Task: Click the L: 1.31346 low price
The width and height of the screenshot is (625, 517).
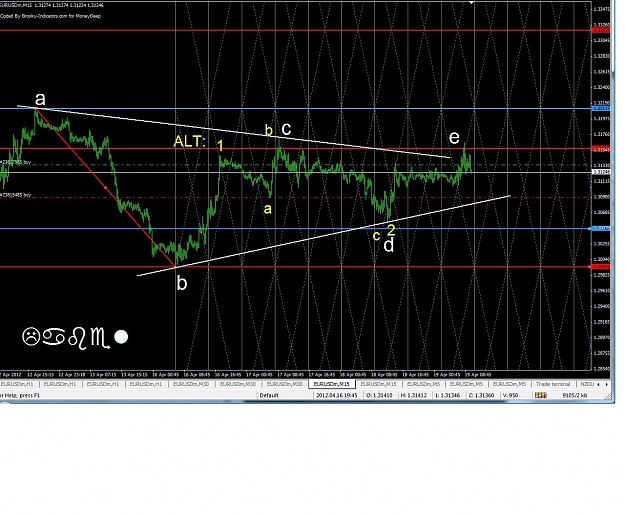Action: (x=448, y=395)
